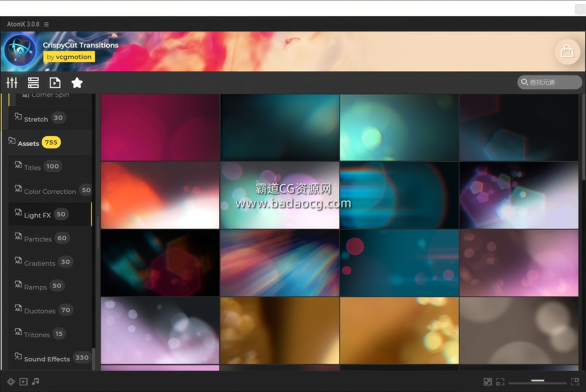Focus the element search field
Viewport: 586px width, 392px height.
point(549,82)
